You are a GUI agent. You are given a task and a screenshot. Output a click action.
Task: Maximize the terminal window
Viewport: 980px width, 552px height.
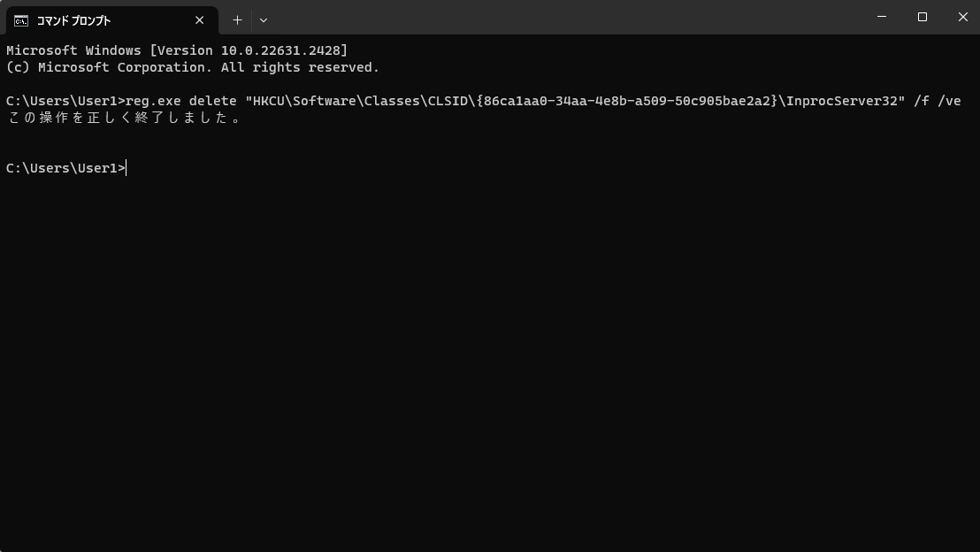[x=923, y=17]
